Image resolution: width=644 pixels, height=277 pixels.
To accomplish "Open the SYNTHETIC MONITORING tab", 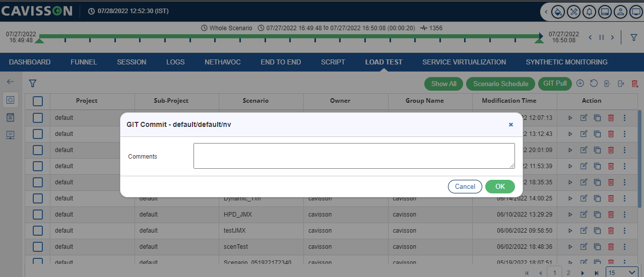I will tap(566, 62).
